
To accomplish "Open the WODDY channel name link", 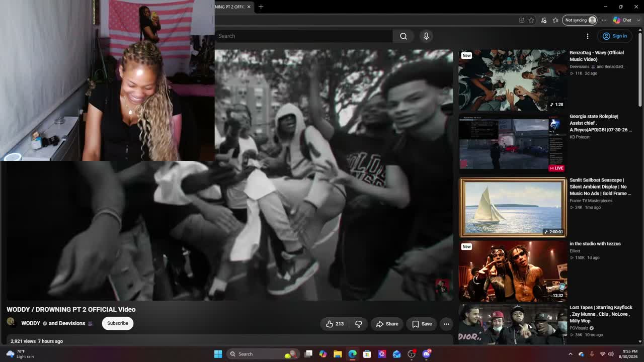I will pos(31,323).
